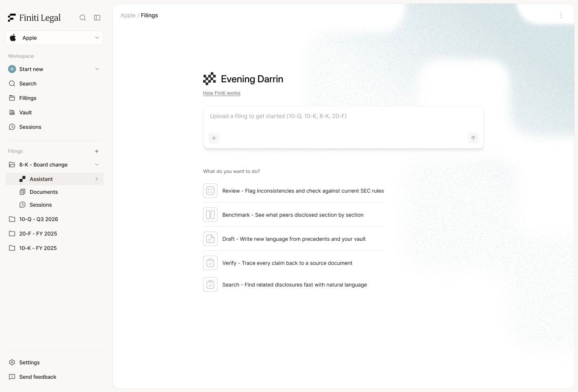Image resolution: width=578 pixels, height=392 pixels.
Task: Open search using the top sidebar magnifier icon
Action: point(83,18)
